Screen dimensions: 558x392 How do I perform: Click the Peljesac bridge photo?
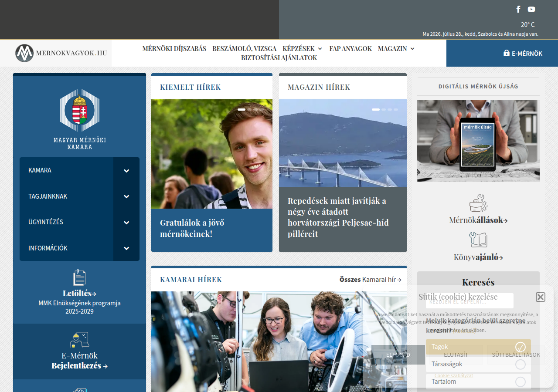pyautogui.click(x=343, y=143)
